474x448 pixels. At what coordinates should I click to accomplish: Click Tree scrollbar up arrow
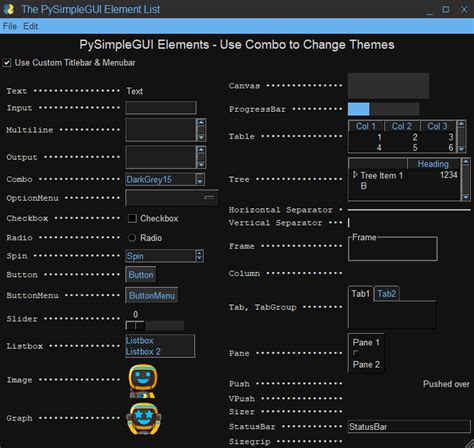(465, 162)
